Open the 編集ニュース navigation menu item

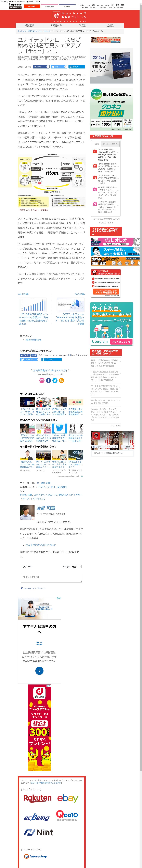click(57, 26)
